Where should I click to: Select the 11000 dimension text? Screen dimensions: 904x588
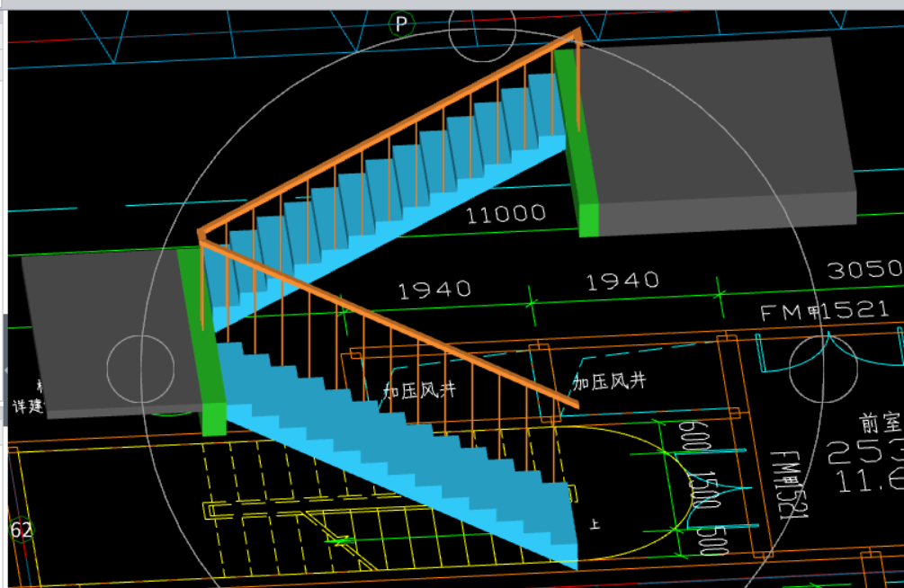(506, 215)
